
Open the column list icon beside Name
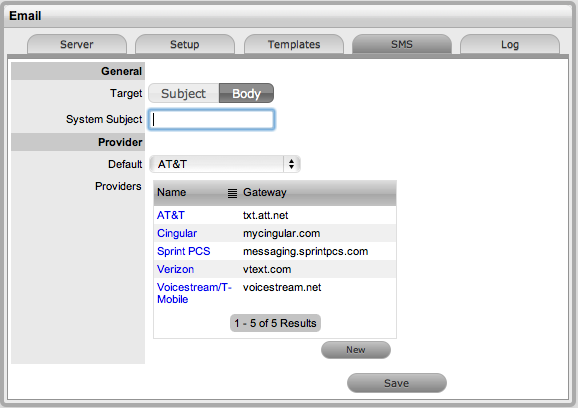click(232, 193)
